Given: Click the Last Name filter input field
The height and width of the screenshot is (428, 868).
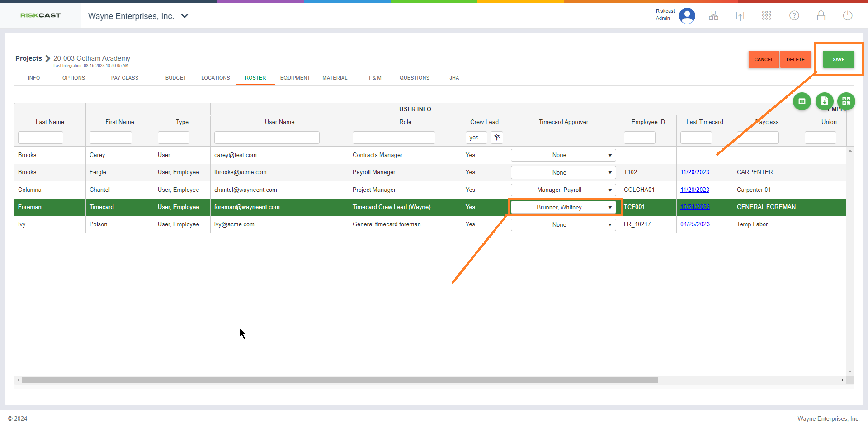Looking at the screenshot, I should click(41, 138).
